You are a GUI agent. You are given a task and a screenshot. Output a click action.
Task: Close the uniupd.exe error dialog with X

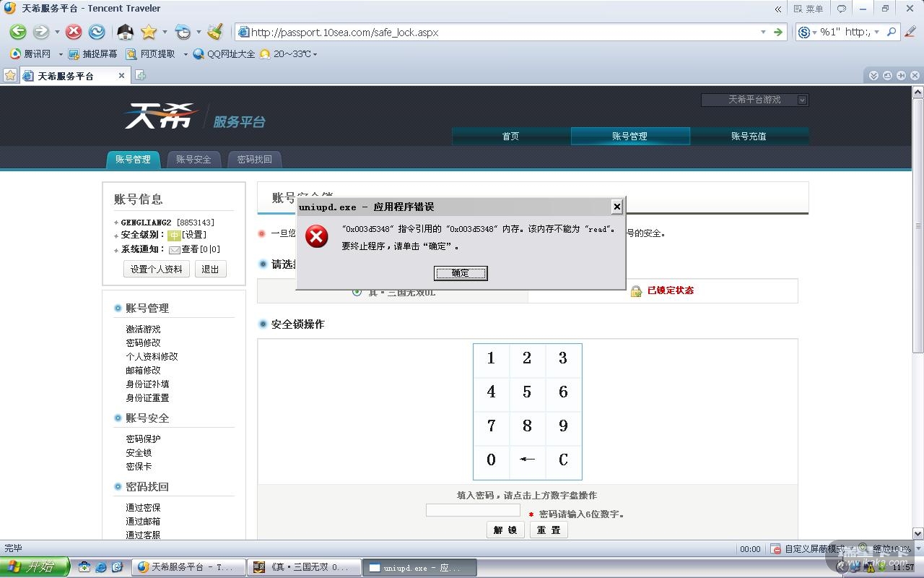point(616,207)
